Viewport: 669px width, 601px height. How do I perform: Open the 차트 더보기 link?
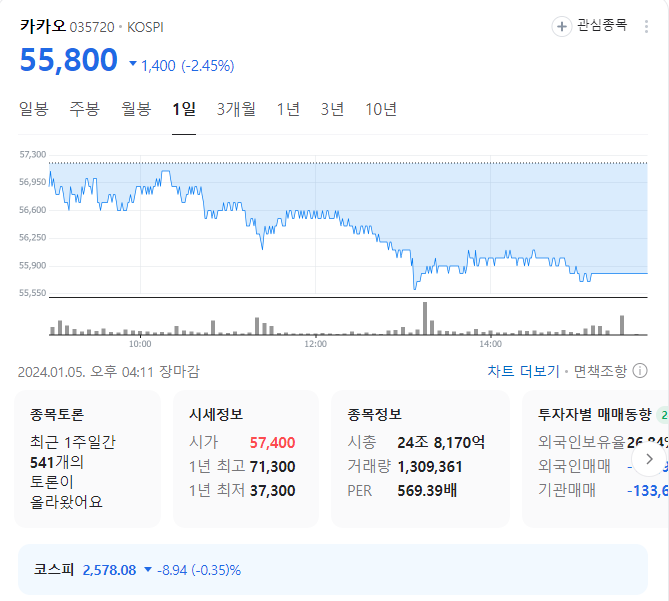(x=523, y=371)
